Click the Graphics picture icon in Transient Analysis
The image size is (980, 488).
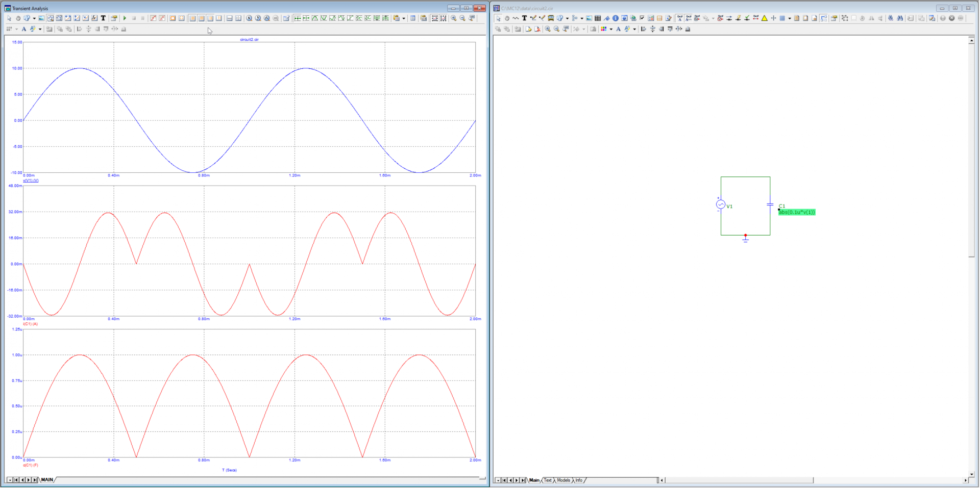click(x=41, y=18)
